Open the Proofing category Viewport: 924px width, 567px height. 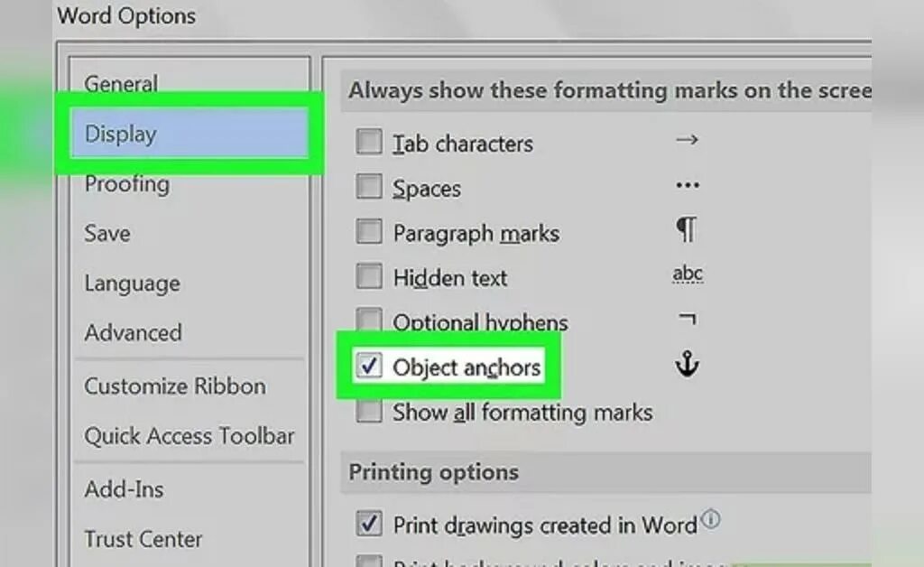126,184
